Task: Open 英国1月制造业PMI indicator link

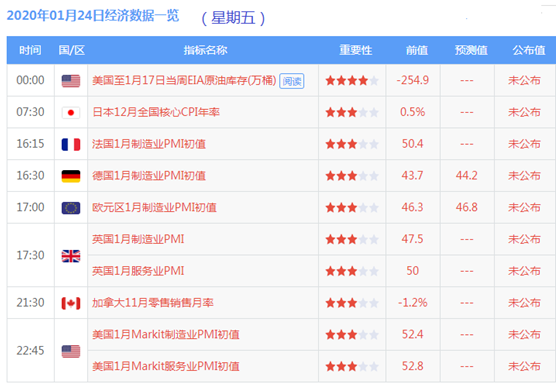Action: pyautogui.click(x=138, y=239)
